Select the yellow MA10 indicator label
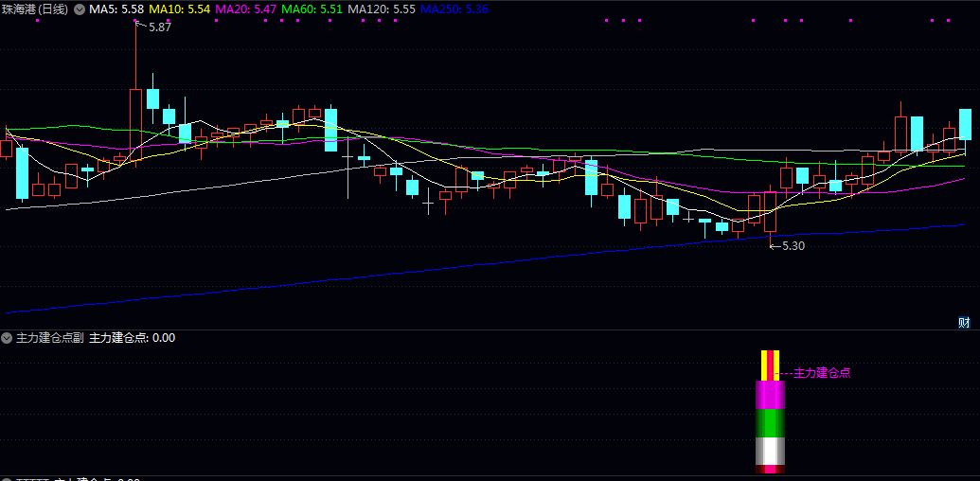The image size is (980, 481). pyautogui.click(x=180, y=9)
